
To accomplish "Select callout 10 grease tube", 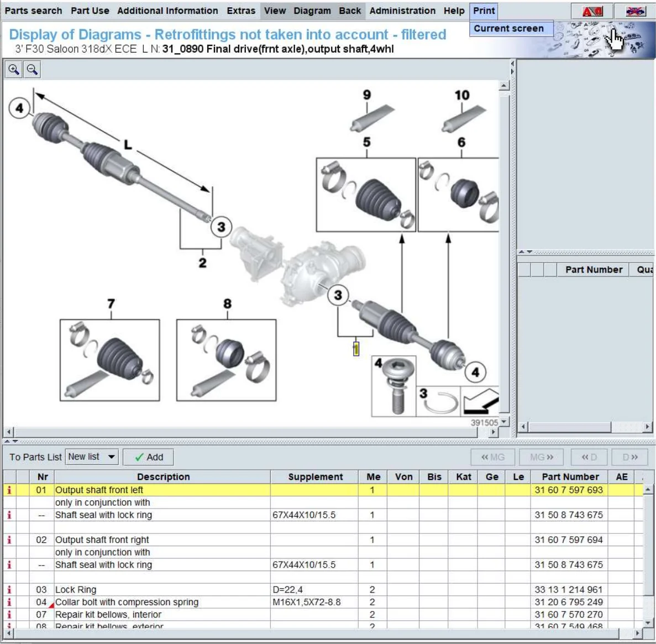I will [464, 118].
